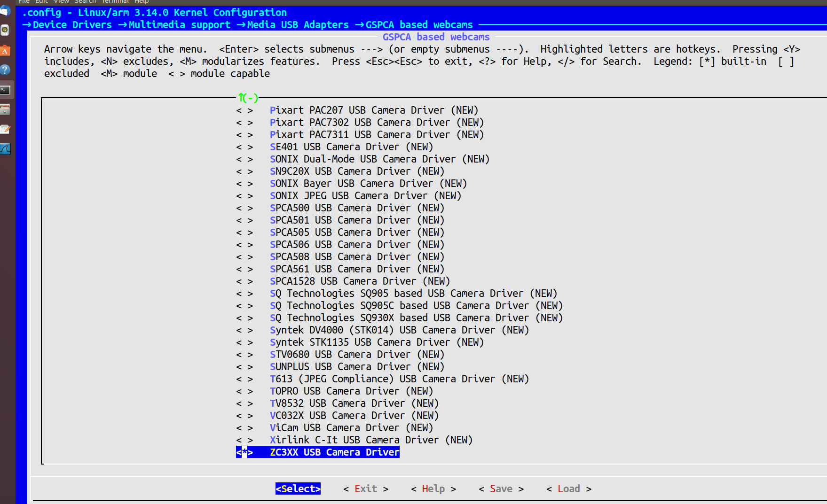Open the Search menu in menu bar
The image size is (827, 504).
[85, 2]
